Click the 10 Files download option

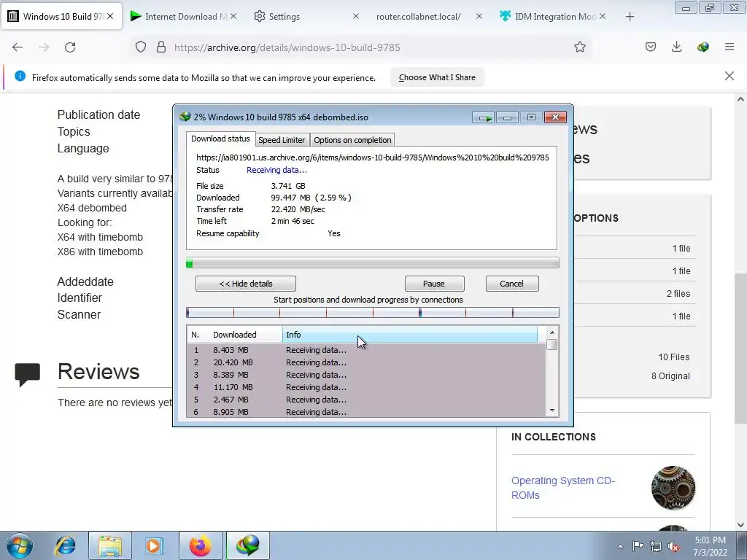point(673,357)
